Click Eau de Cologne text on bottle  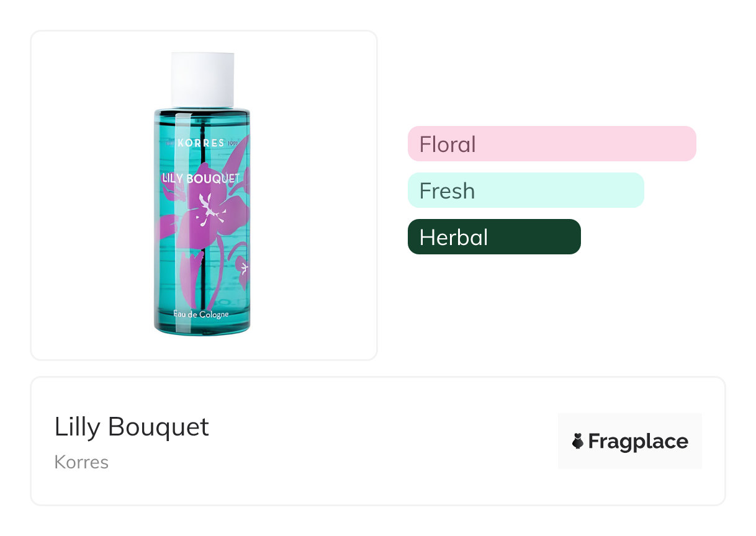(201, 314)
